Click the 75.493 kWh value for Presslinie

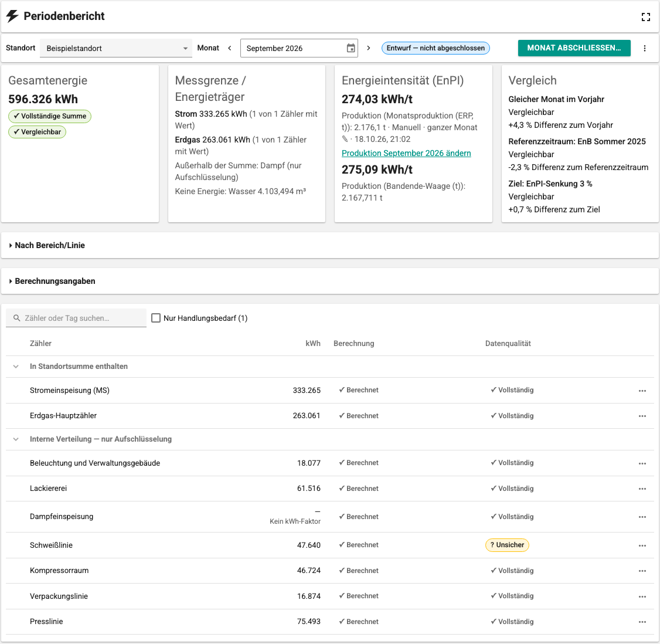pos(309,622)
